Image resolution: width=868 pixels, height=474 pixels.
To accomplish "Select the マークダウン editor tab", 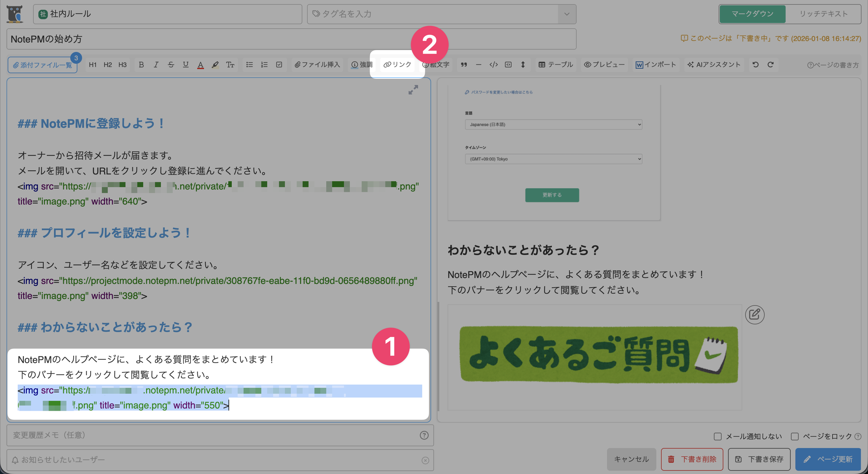I will coord(753,14).
